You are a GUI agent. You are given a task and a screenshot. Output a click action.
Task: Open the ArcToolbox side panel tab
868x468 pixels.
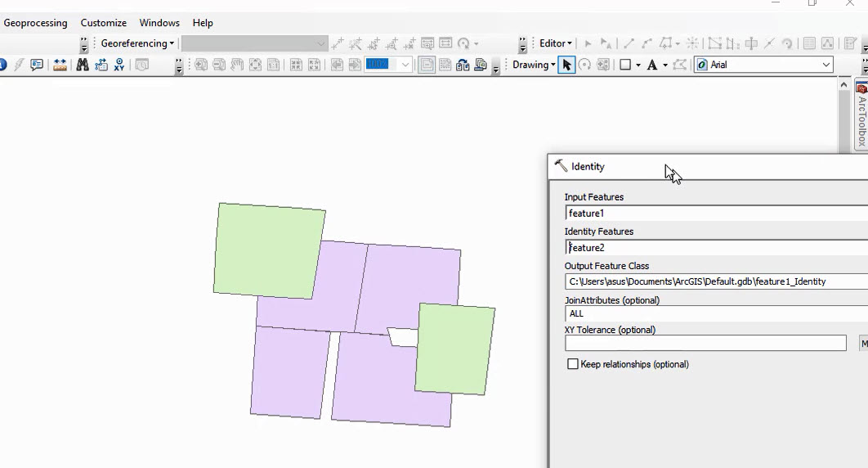click(861, 115)
